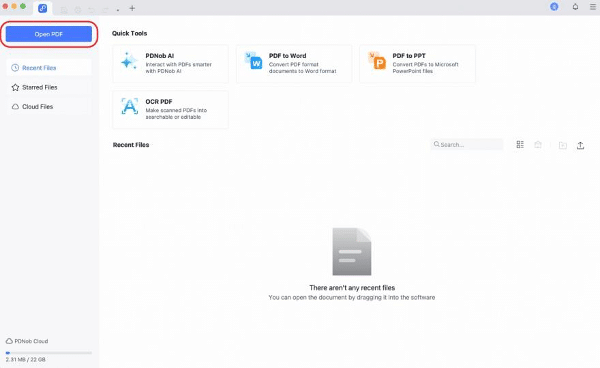
Task: Start the OCR PDF tool
Action: (170, 109)
